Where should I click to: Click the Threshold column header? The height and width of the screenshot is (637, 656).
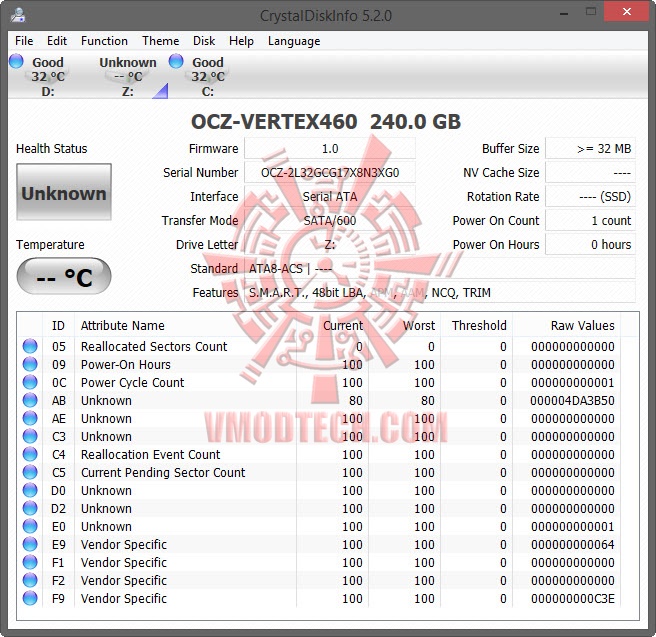(476, 325)
